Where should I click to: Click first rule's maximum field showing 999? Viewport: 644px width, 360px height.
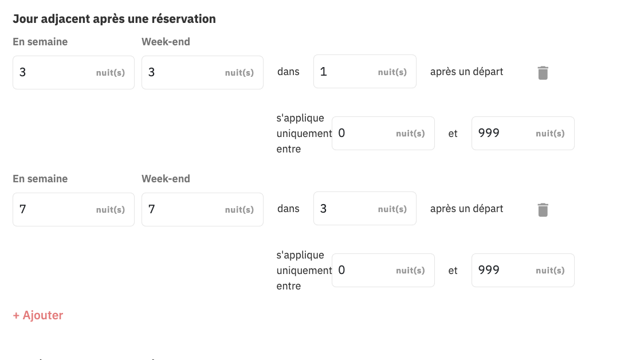click(523, 133)
